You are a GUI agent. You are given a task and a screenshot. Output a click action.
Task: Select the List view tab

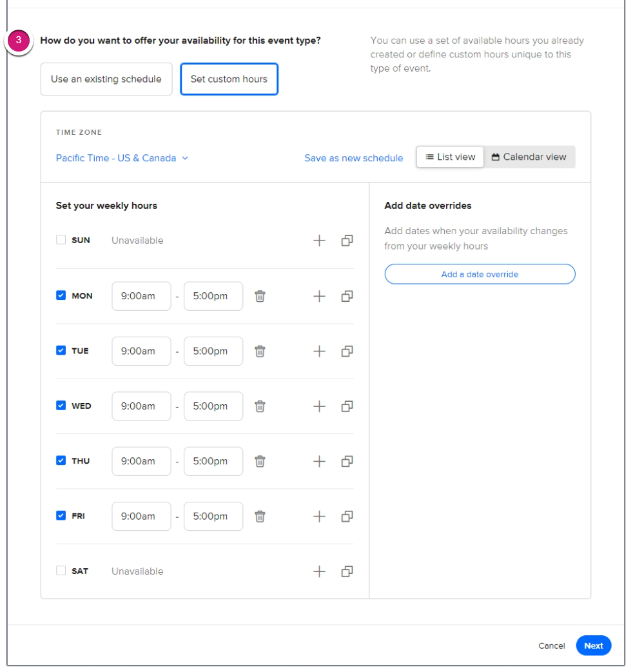pos(450,157)
